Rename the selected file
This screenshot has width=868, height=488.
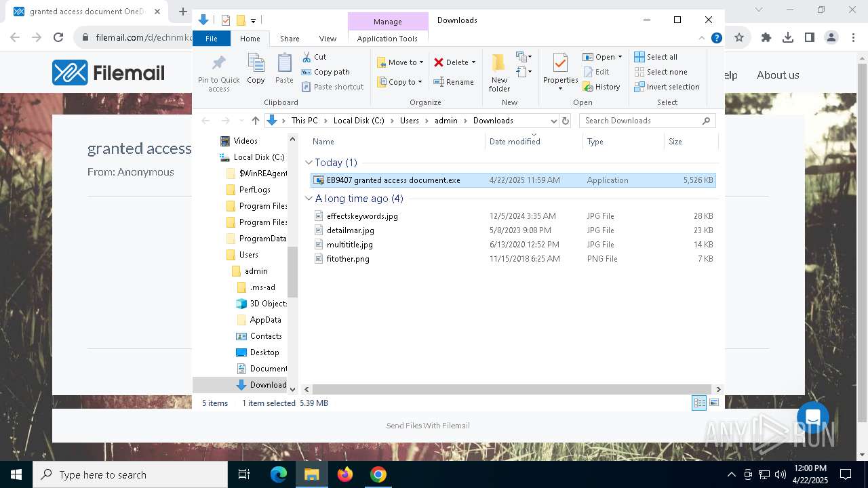click(454, 82)
